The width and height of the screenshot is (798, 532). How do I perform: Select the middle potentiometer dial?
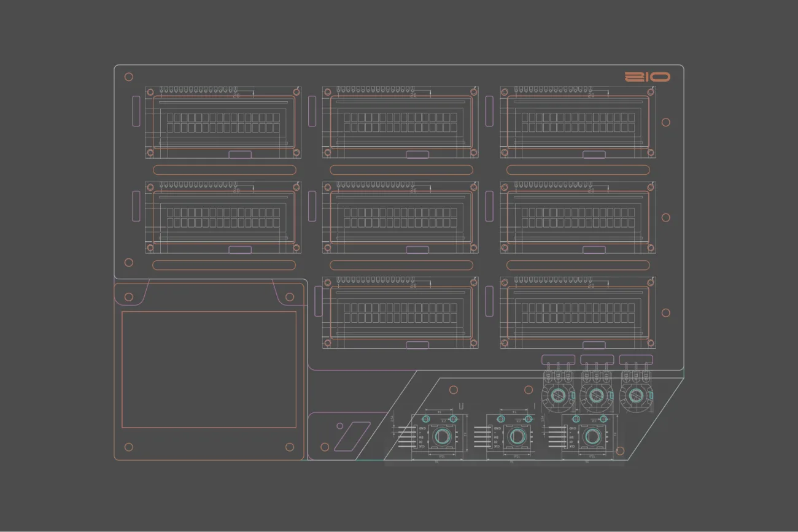pyautogui.click(x=595, y=395)
